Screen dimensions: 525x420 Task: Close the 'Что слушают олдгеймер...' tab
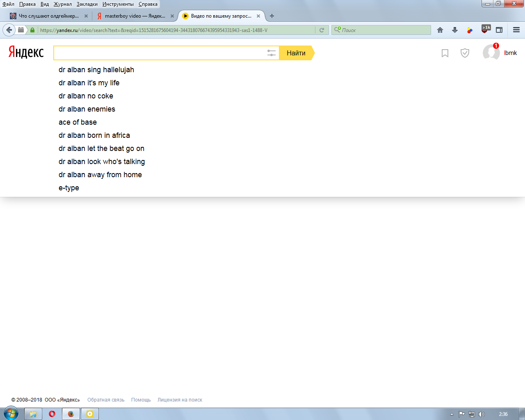[86, 16]
